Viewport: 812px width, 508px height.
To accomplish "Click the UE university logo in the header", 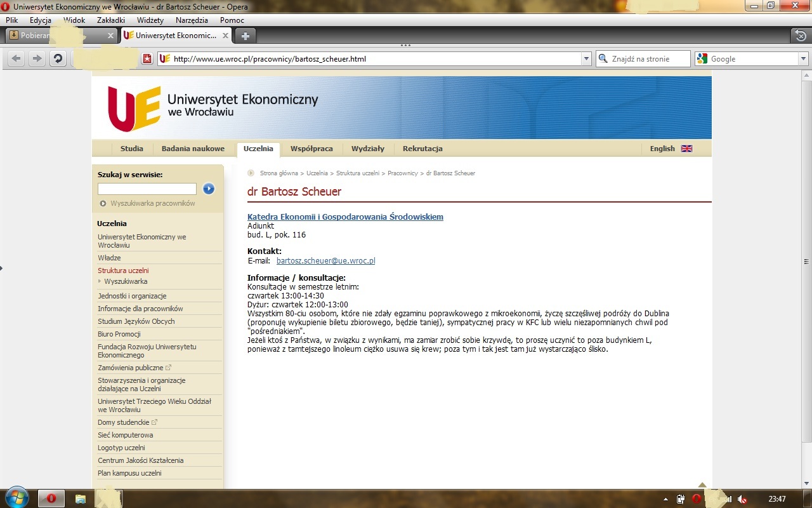I will [x=134, y=108].
